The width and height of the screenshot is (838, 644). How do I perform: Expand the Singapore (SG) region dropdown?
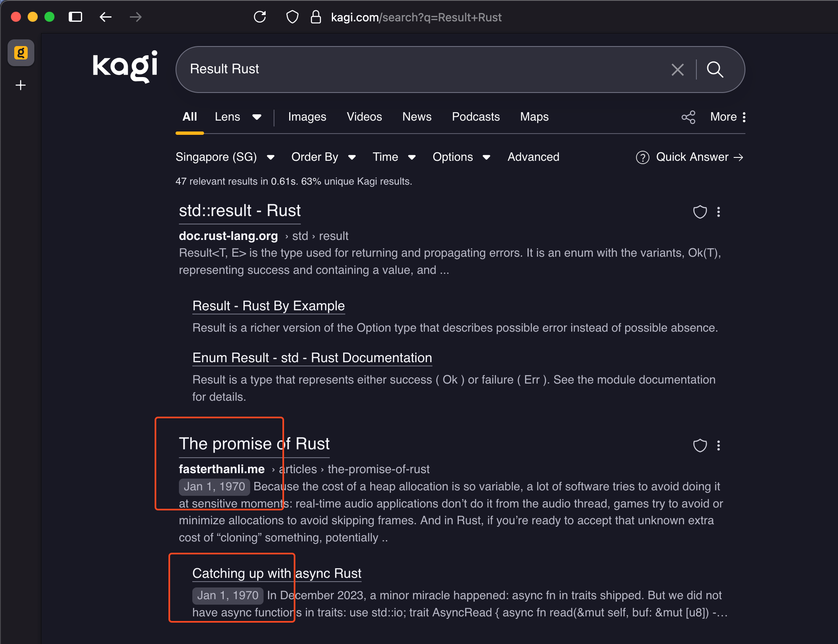tap(225, 157)
